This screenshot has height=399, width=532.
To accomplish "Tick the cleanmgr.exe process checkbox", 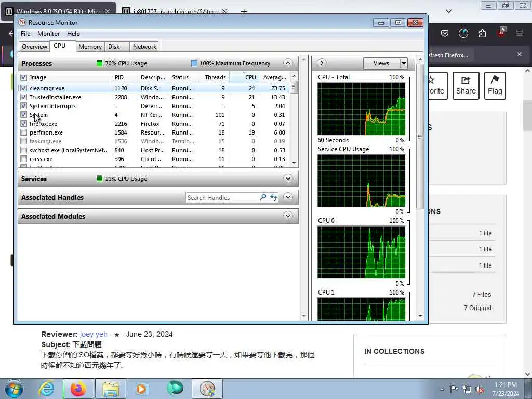I will point(23,88).
